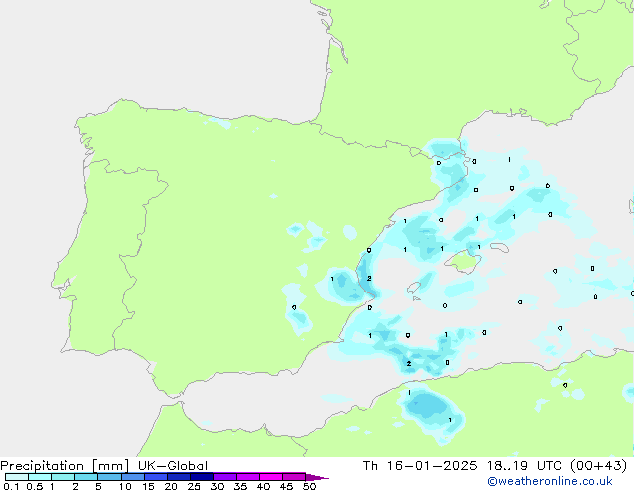Click the 45 legend scale label
The height and width of the screenshot is (490, 634).
[286, 486]
